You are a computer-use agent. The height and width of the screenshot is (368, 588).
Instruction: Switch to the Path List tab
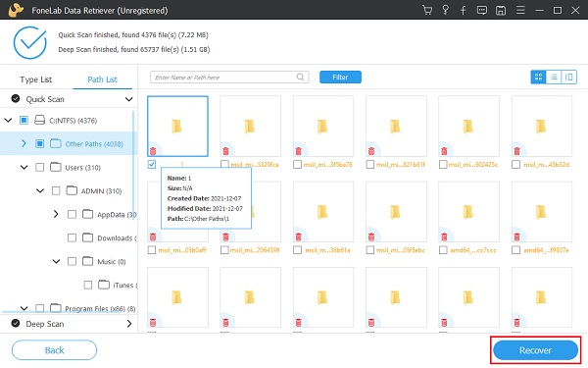point(102,79)
